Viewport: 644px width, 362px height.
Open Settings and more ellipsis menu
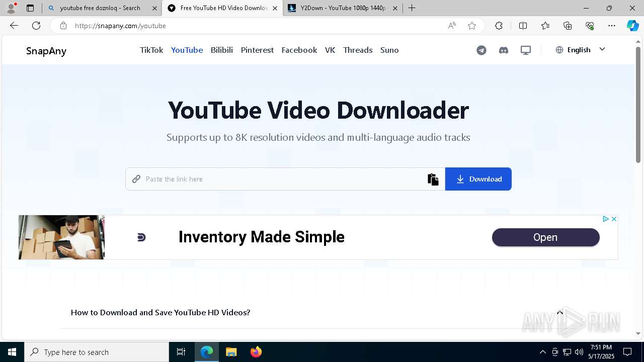(x=612, y=26)
